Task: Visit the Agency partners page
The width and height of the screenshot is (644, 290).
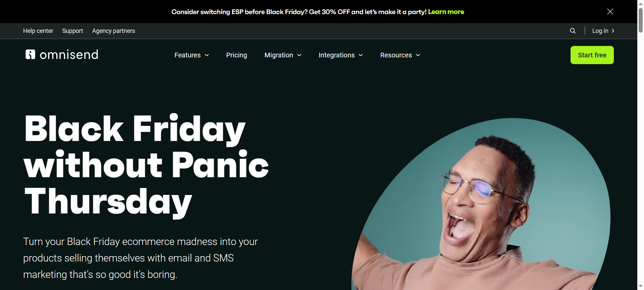Action: tap(114, 31)
